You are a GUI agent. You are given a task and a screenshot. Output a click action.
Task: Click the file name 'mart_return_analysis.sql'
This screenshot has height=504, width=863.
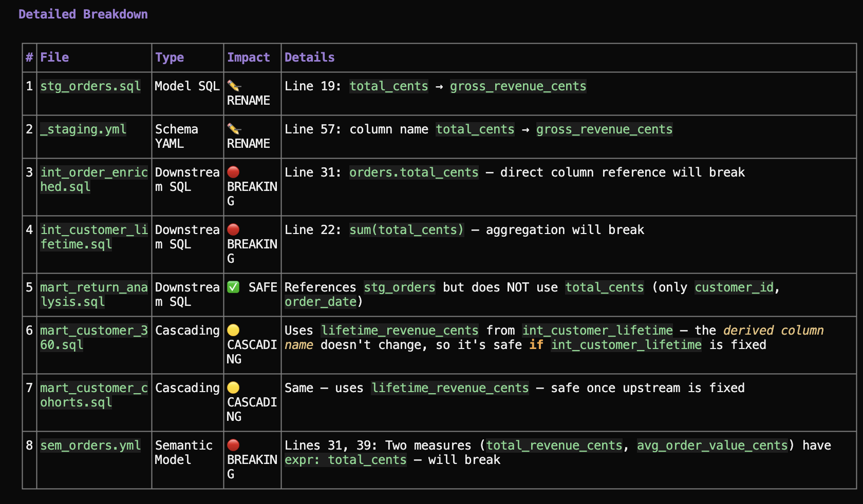coord(94,295)
